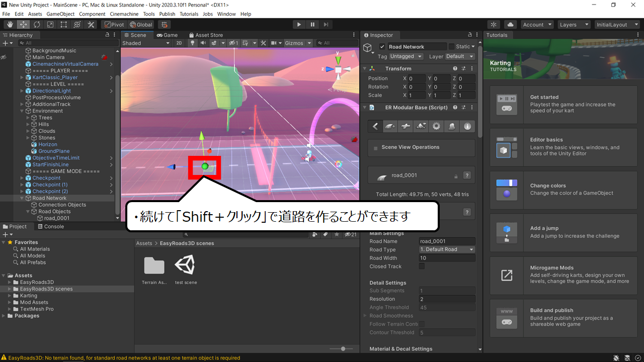Open Layers dropdown

(x=574, y=25)
